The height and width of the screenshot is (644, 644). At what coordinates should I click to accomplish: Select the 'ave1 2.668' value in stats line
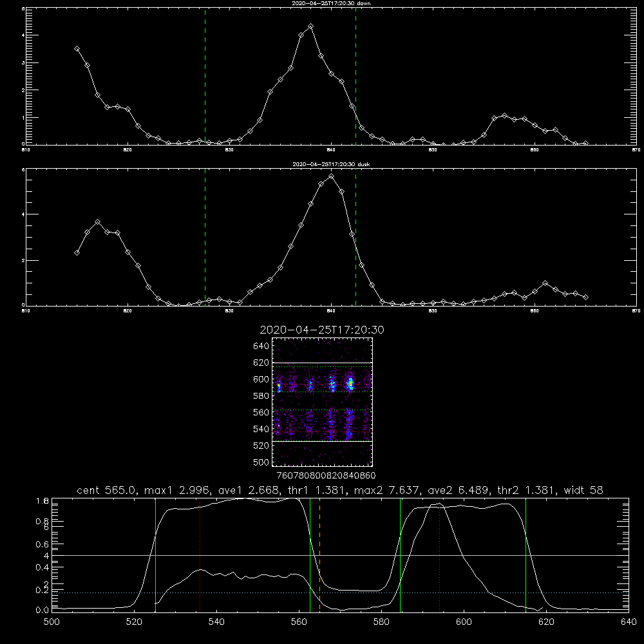250,490
